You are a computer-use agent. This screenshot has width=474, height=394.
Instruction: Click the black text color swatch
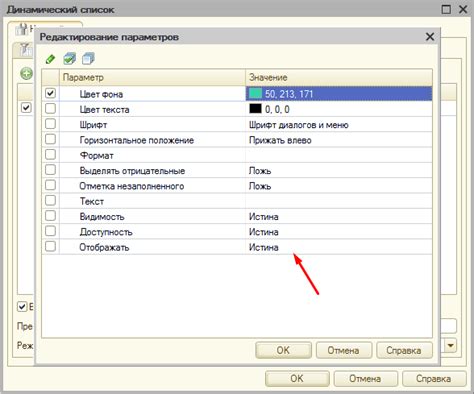(x=255, y=109)
